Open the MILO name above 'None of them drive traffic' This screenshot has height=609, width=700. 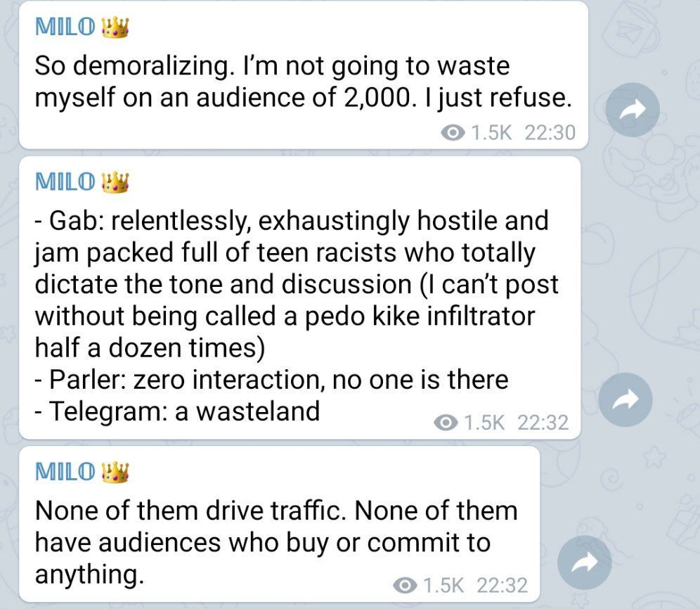tap(65, 471)
